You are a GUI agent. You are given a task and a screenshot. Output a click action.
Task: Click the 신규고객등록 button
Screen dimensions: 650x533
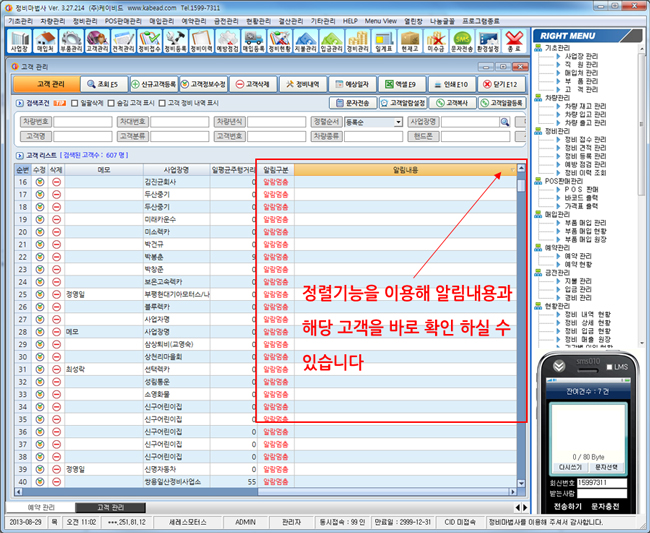click(152, 85)
